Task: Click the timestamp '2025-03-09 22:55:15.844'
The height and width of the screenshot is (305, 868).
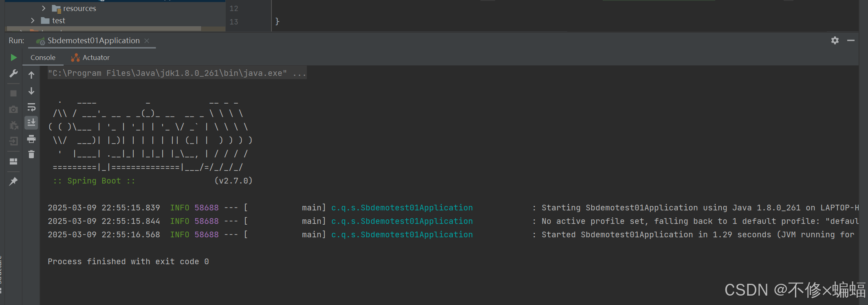Action: 104,221
